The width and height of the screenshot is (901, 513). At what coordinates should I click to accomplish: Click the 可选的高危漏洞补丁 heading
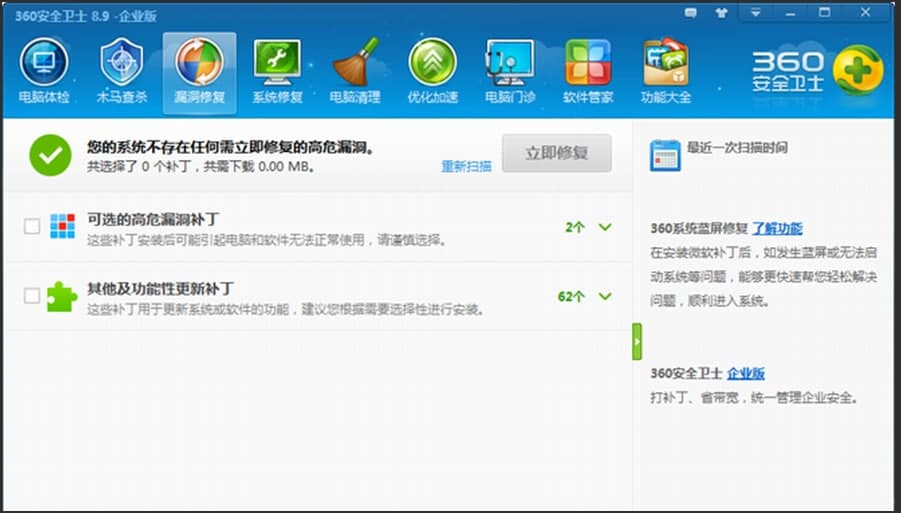(x=153, y=219)
